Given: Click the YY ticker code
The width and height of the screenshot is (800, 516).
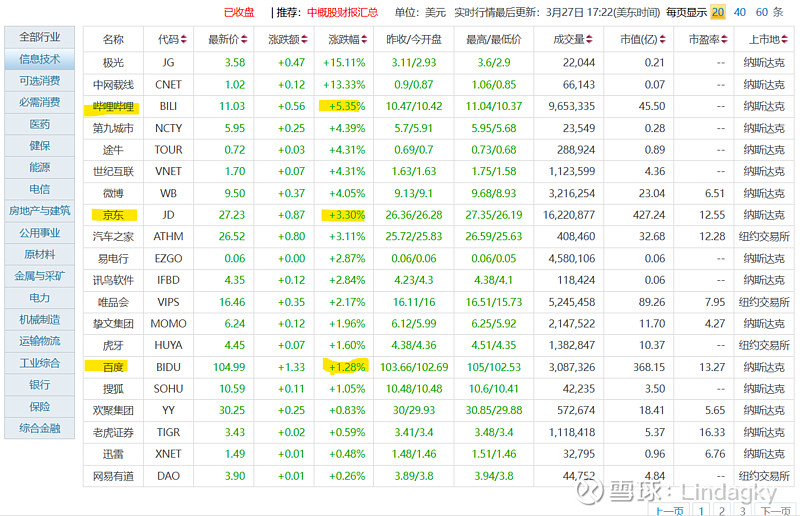Looking at the screenshot, I should point(168,410).
